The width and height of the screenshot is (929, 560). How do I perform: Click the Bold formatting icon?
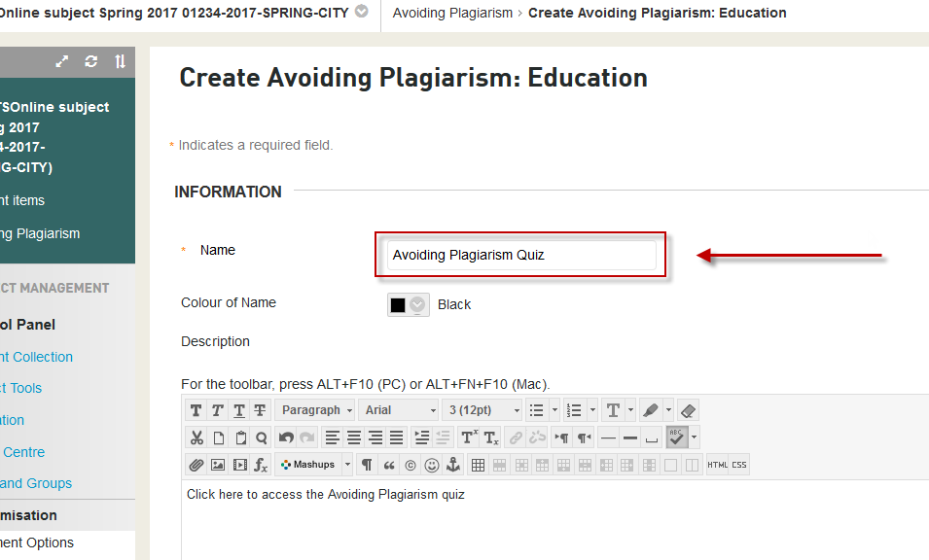pos(197,410)
